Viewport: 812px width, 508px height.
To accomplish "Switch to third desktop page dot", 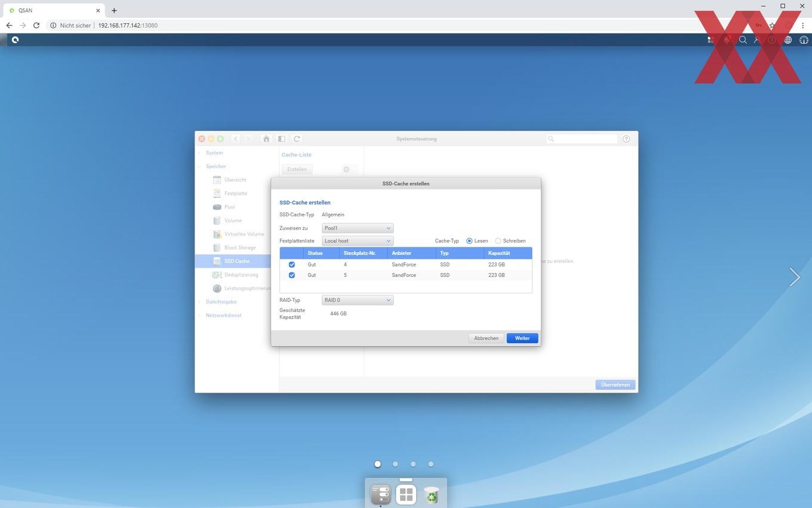I will pos(413,464).
